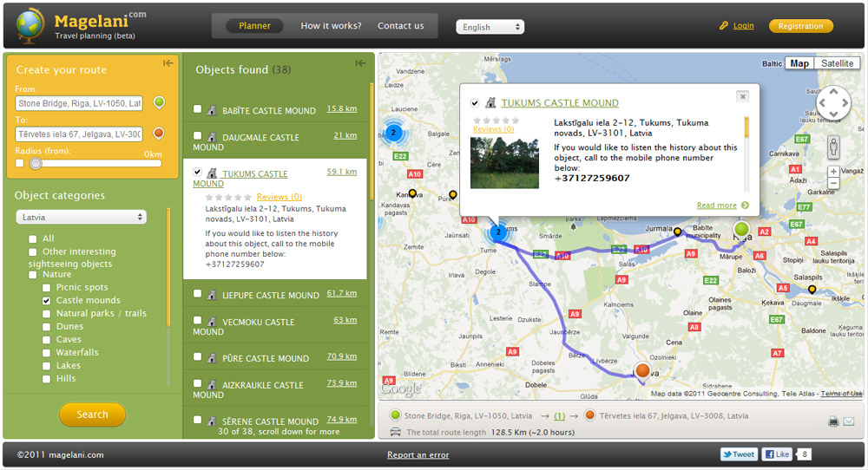The image size is (868, 470).
Task: Click the yellow marker near Jurmala on map
Action: (678, 232)
